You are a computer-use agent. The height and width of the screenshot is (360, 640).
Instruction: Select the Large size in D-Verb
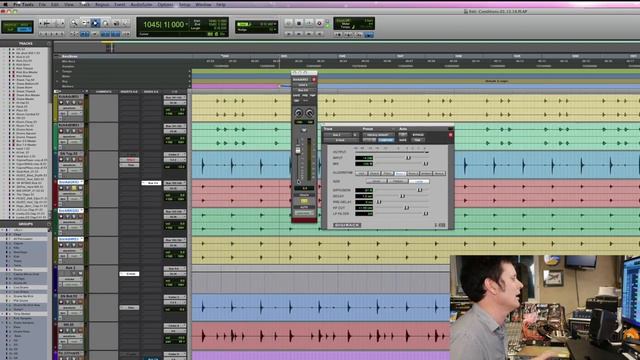click(419, 181)
